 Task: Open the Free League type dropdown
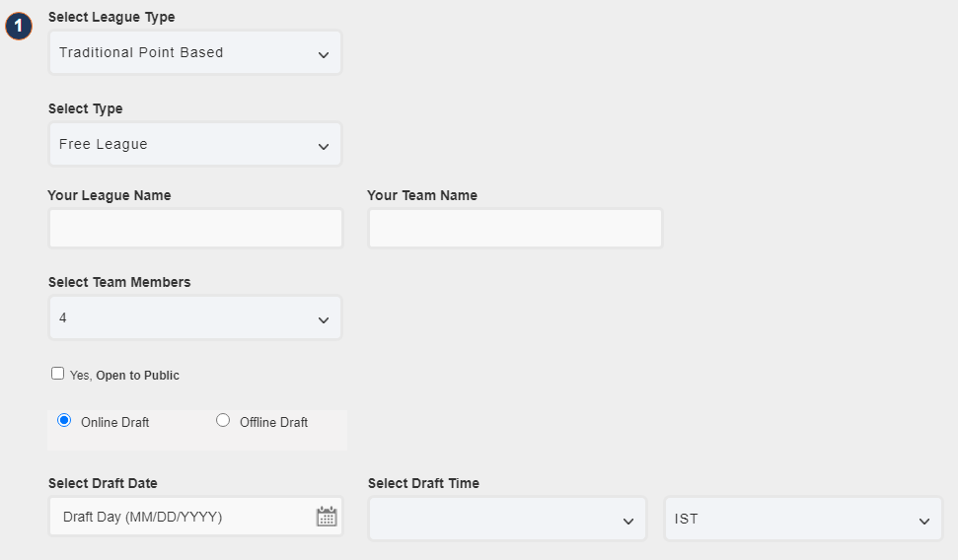pyautogui.click(x=195, y=144)
